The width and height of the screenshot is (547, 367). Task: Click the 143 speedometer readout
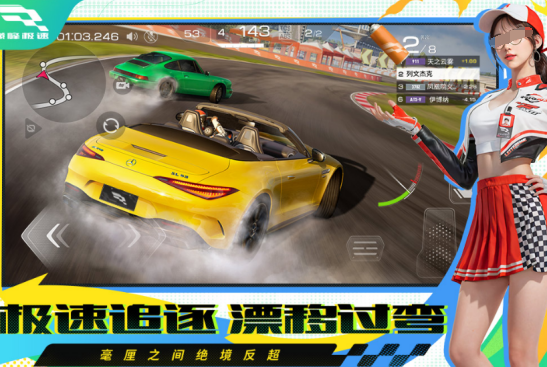[x=255, y=32]
